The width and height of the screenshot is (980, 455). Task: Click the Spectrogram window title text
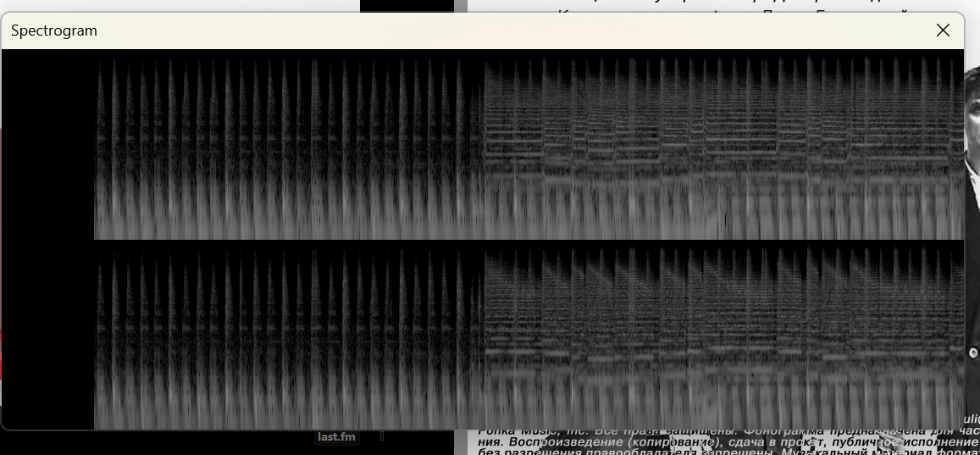coord(54,31)
